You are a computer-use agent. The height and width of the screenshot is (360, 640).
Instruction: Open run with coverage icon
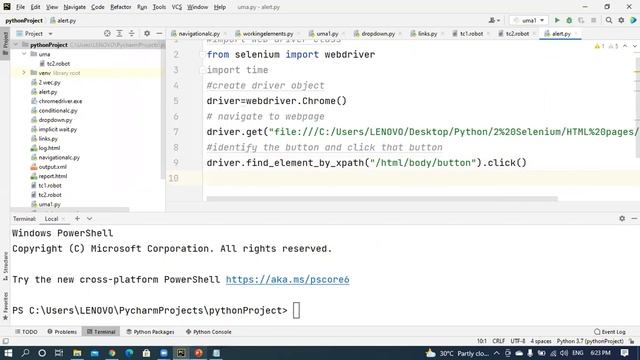click(x=581, y=20)
